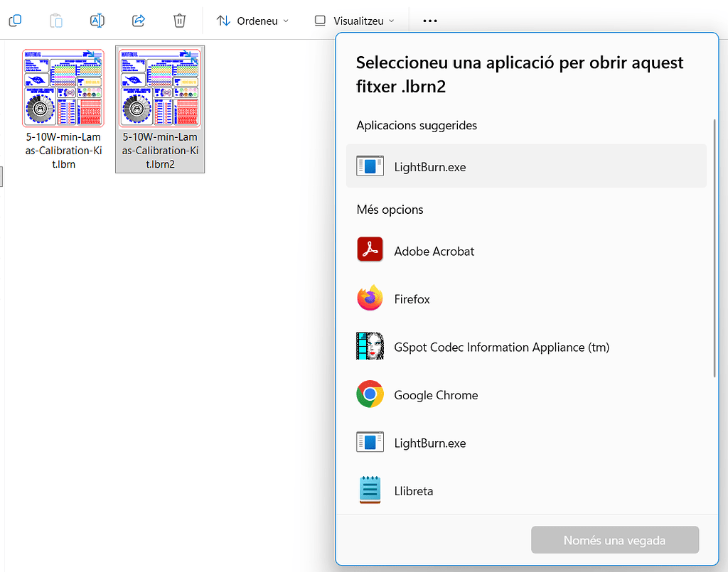Choose LightBurn.exe under Més opcions
728x572 pixels.
coord(526,443)
